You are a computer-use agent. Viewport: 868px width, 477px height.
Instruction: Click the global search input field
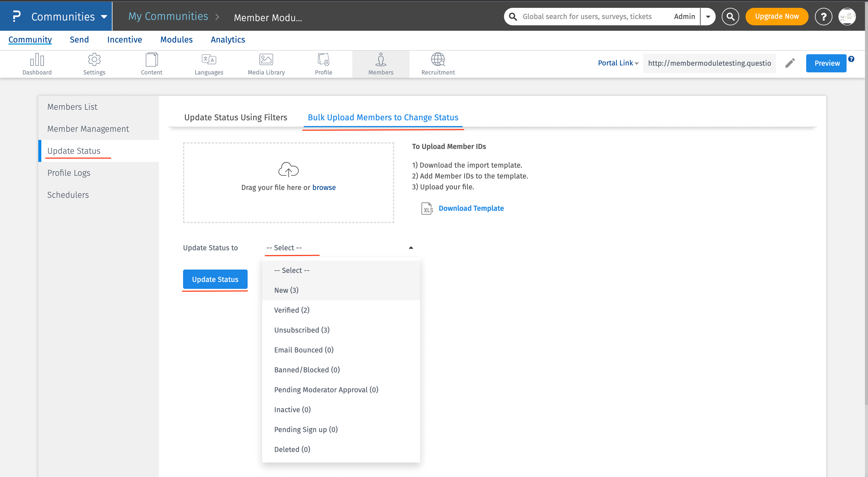coord(587,17)
